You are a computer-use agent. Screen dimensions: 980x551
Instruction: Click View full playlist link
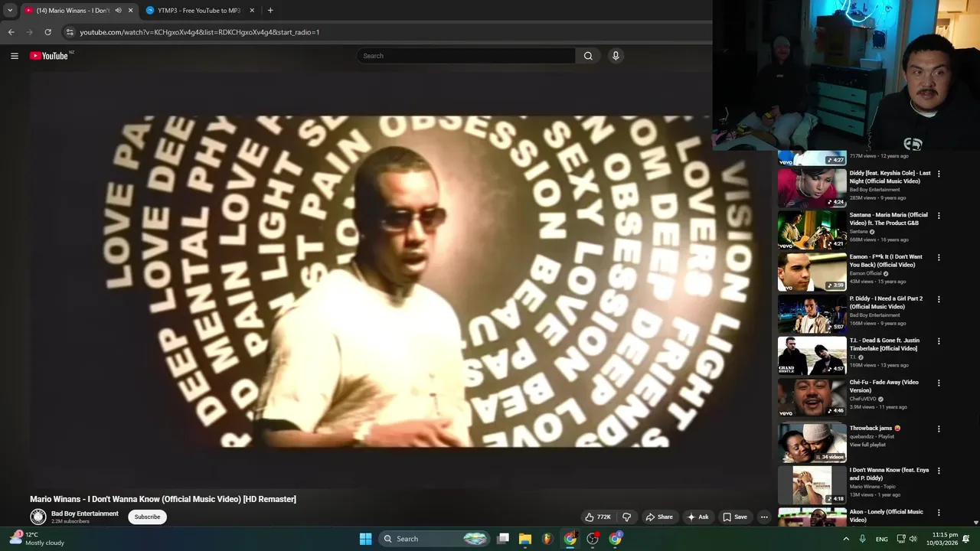coord(867,445)
